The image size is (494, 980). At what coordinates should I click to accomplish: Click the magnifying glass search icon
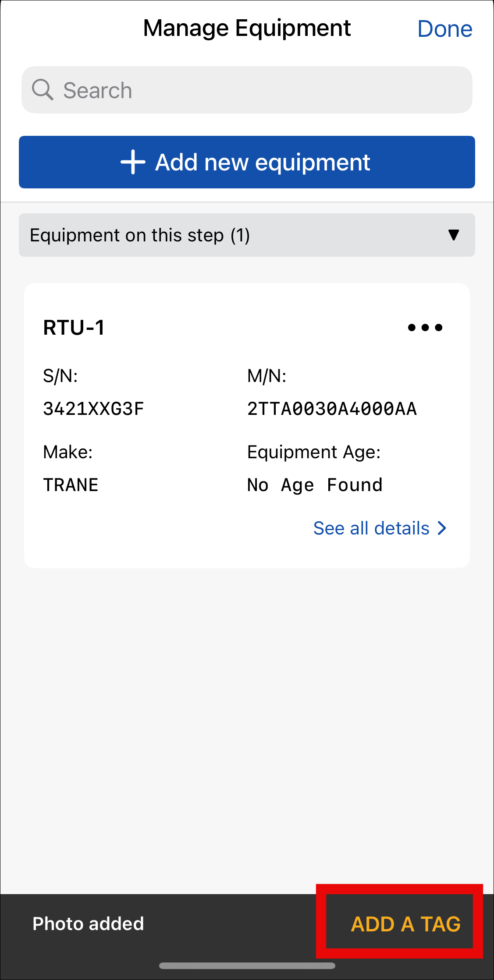click(43, 90)
